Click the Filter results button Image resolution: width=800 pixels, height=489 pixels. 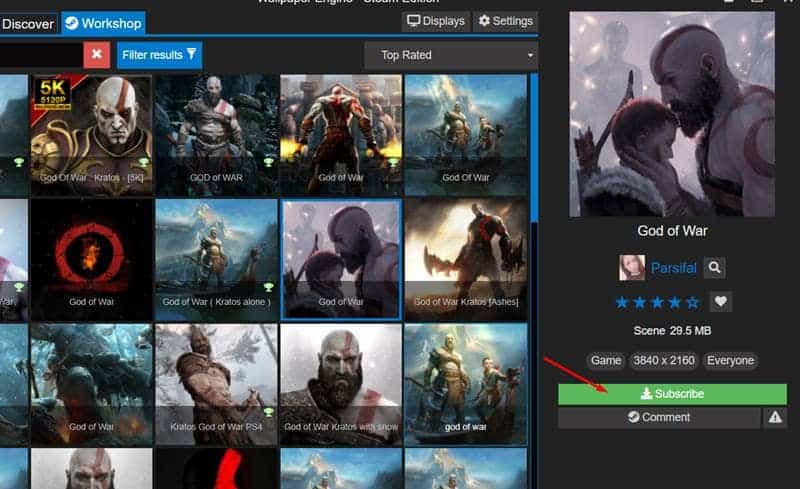(x=159, y=55)
